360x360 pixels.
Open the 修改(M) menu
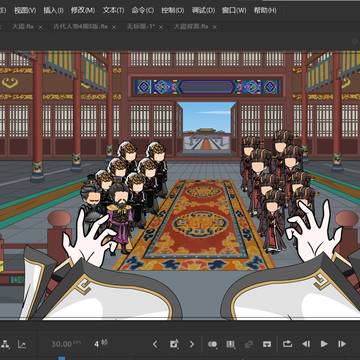[x=83, y=10]
